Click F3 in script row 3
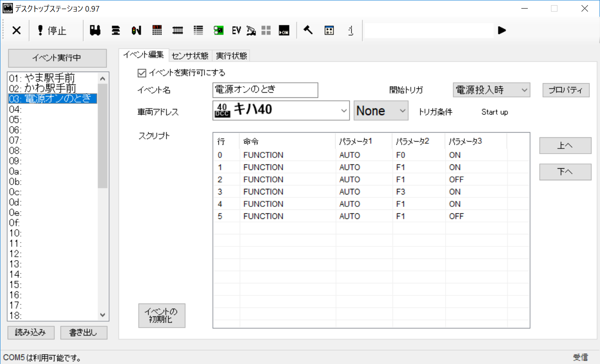The height and width of the screenshot is (364, 600). (401, 191)
